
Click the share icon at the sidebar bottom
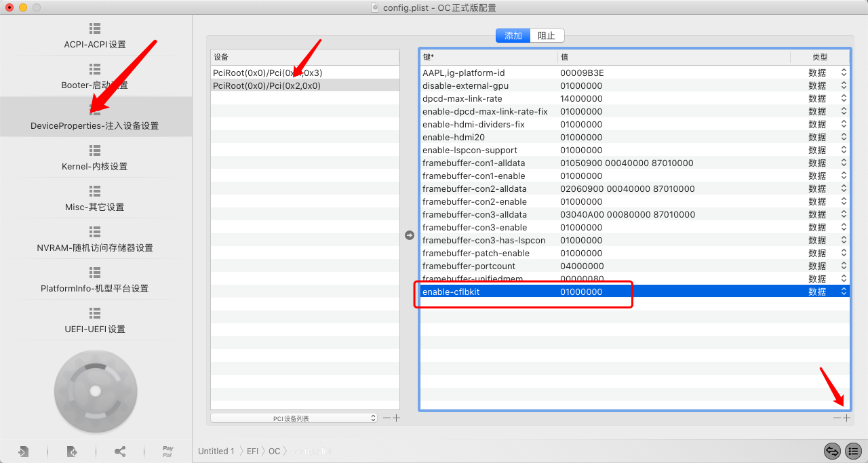(x=120, y=451)
